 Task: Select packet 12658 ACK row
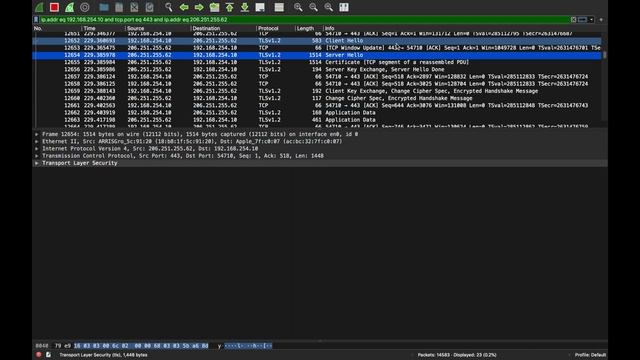(x=317, y=84)
